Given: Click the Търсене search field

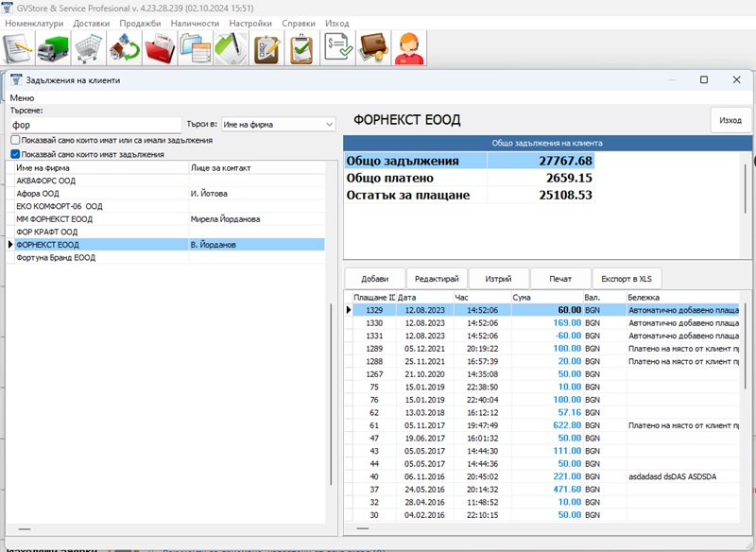Looking at the screenshot, I should tap(96, 125).
